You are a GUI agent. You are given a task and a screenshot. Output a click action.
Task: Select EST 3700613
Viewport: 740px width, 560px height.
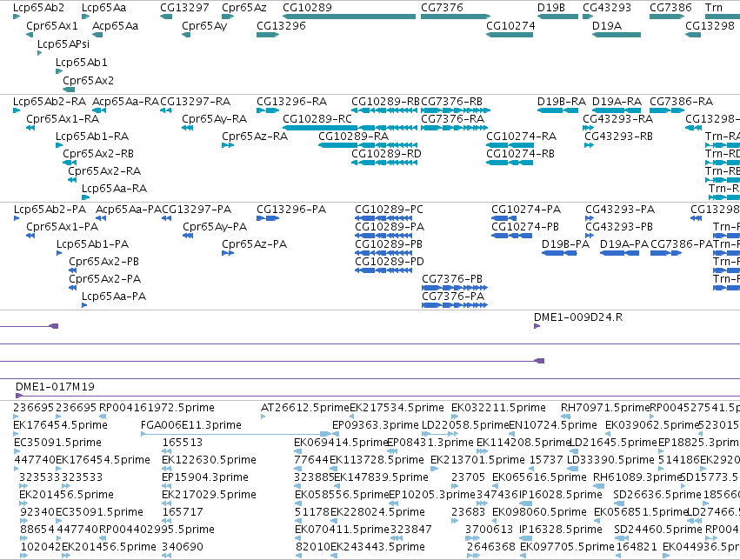coord(472,538)
